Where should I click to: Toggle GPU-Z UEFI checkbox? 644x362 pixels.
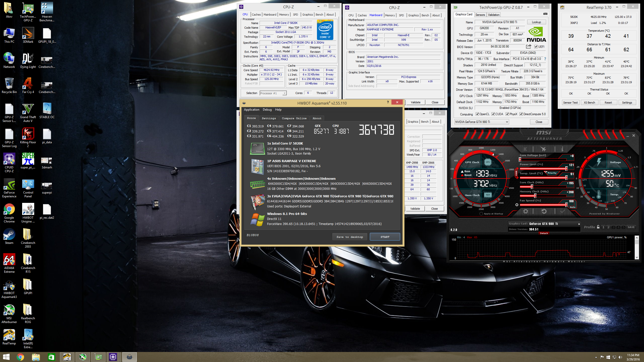[536, 47]
